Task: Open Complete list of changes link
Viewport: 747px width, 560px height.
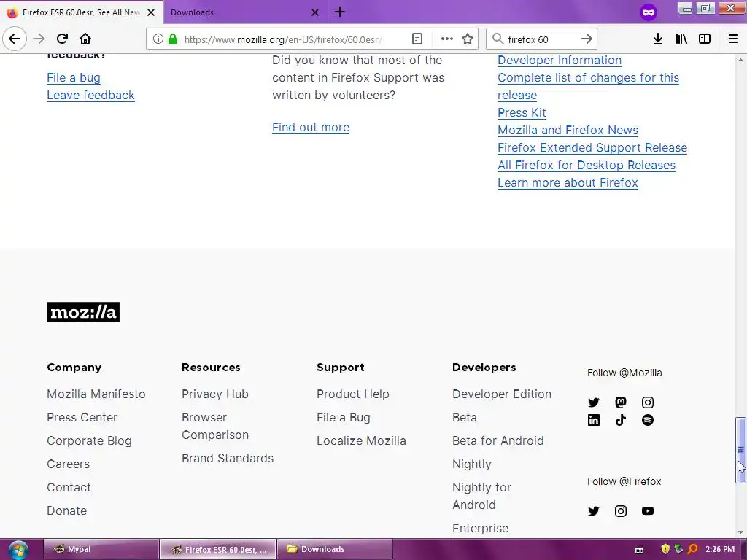Action: point(589,77)
